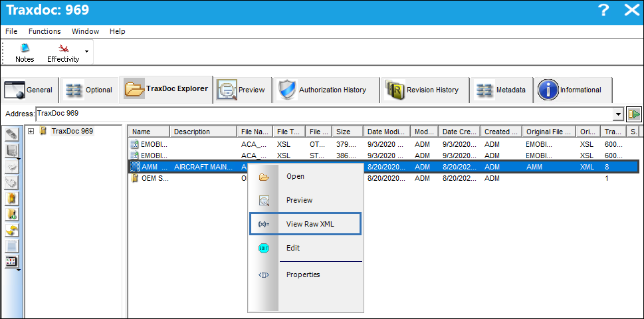Sort by the Date Modi... column header
The height and width of the screenshot is (319, 644).
[387, 132]
